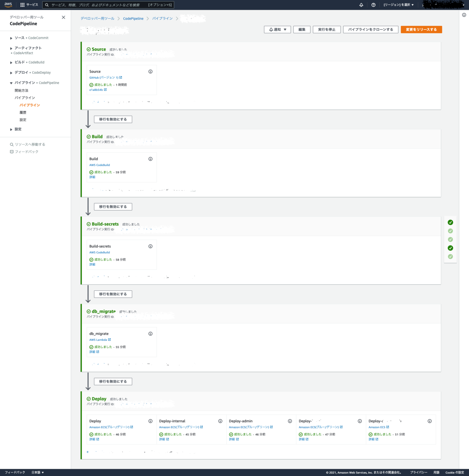The height and width of the screenshot is (476, 469).
Task: Click サービス menu label in top bar
Action: pyautogui.click(x=32, y=5)
